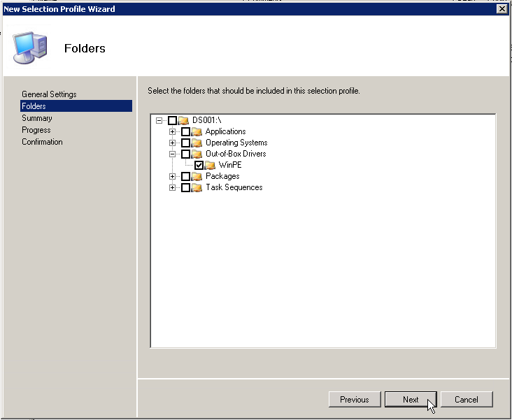Expand the Applications tree node
Screen dimensions: 512x420
point(172,131)
